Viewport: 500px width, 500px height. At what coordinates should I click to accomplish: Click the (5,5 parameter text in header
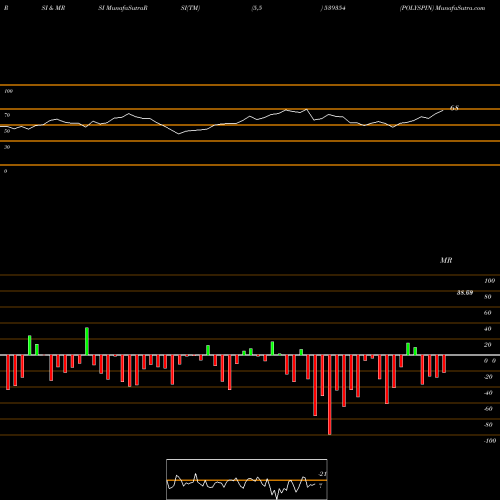(x=257, y=8)
